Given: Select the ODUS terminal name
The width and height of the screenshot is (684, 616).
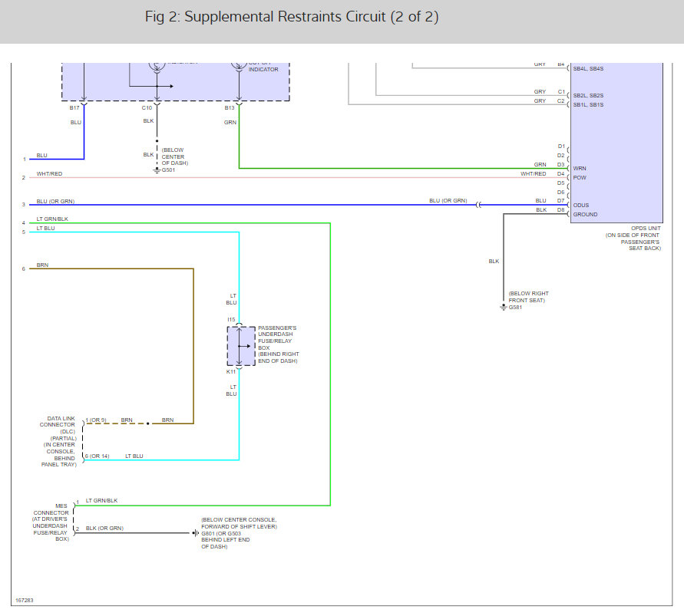Looking at the screenshot, I should pos(581,205).
